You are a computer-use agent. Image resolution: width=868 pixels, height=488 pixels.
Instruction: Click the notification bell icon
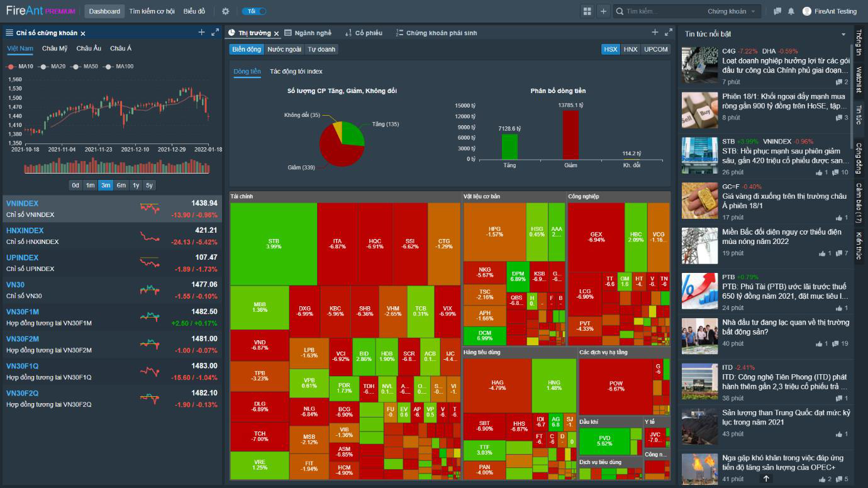tap(791, 11)
